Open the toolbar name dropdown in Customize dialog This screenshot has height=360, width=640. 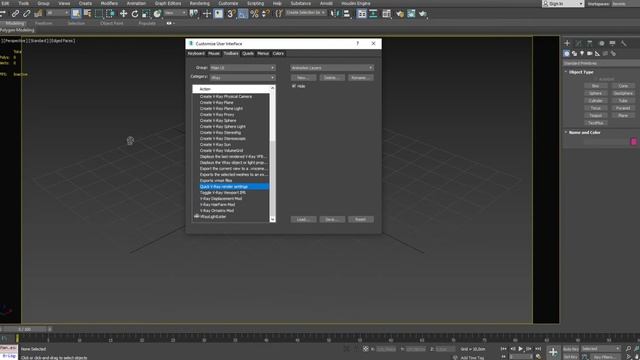[x=332, y=68]
